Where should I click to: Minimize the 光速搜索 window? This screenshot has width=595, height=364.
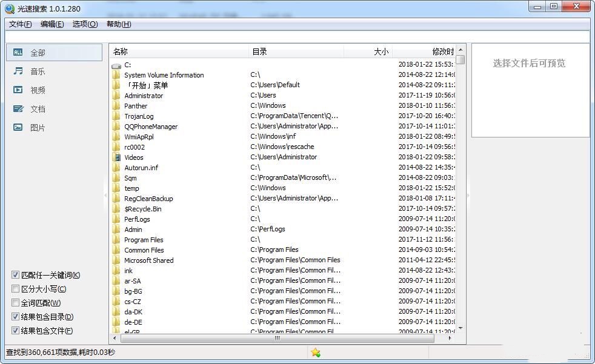tap(537, 7)
